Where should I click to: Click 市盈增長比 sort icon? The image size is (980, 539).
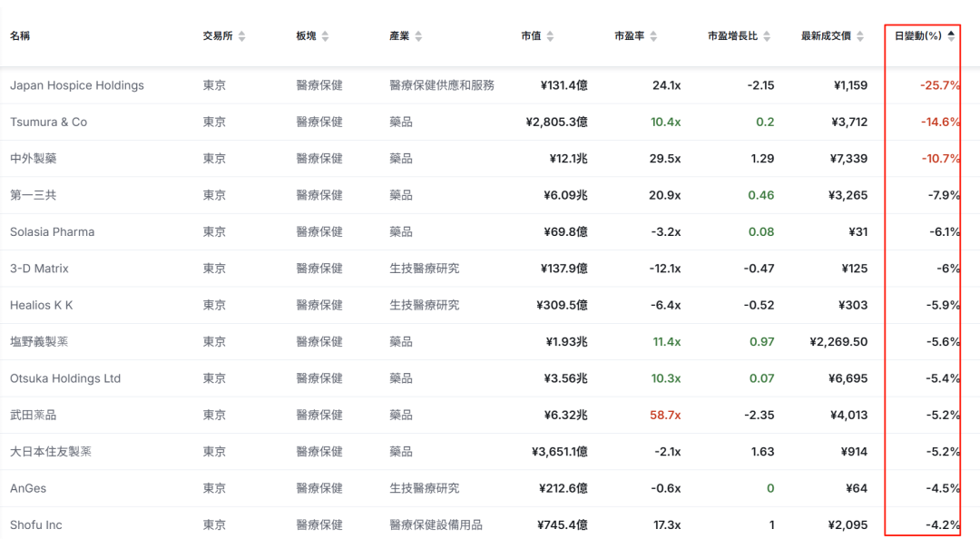(767, 36)
